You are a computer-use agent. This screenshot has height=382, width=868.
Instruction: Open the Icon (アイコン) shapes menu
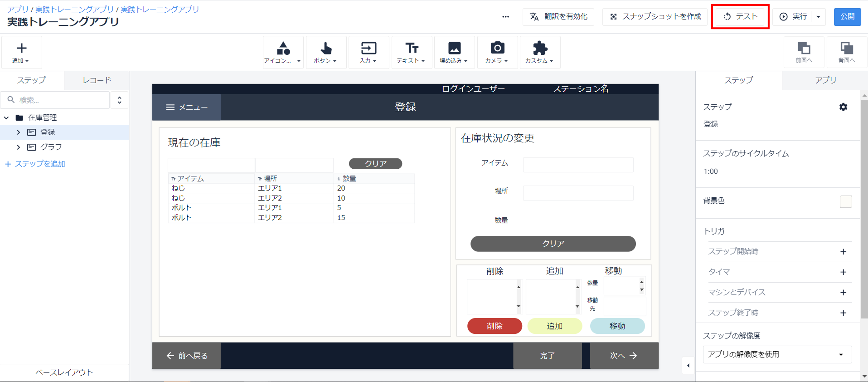tap(283, 52)
